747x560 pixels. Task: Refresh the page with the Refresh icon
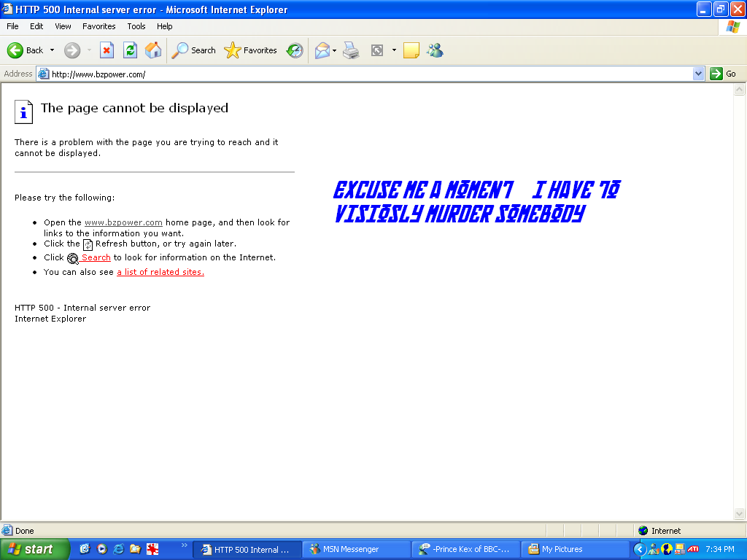coord(130,50)
